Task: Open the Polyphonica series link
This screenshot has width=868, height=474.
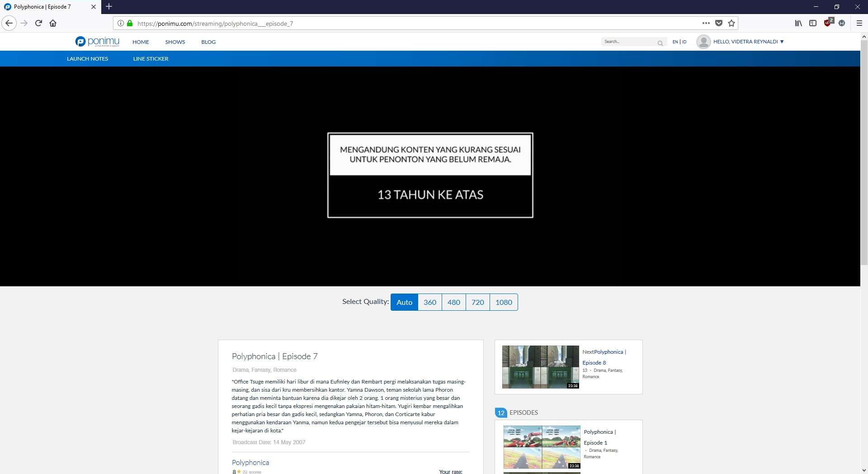Action: point(250,462)
